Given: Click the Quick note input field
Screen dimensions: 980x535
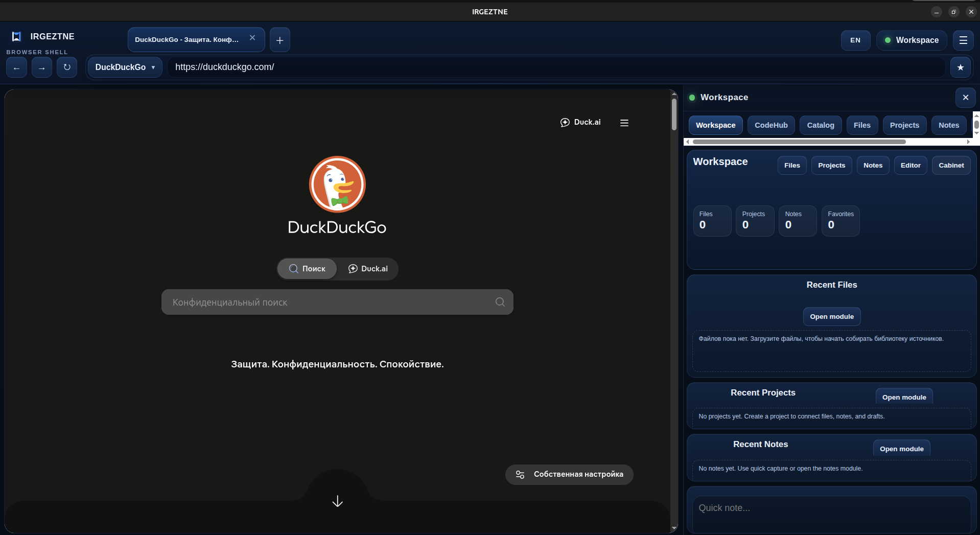Looking at the screenshot, I should 831,514.
